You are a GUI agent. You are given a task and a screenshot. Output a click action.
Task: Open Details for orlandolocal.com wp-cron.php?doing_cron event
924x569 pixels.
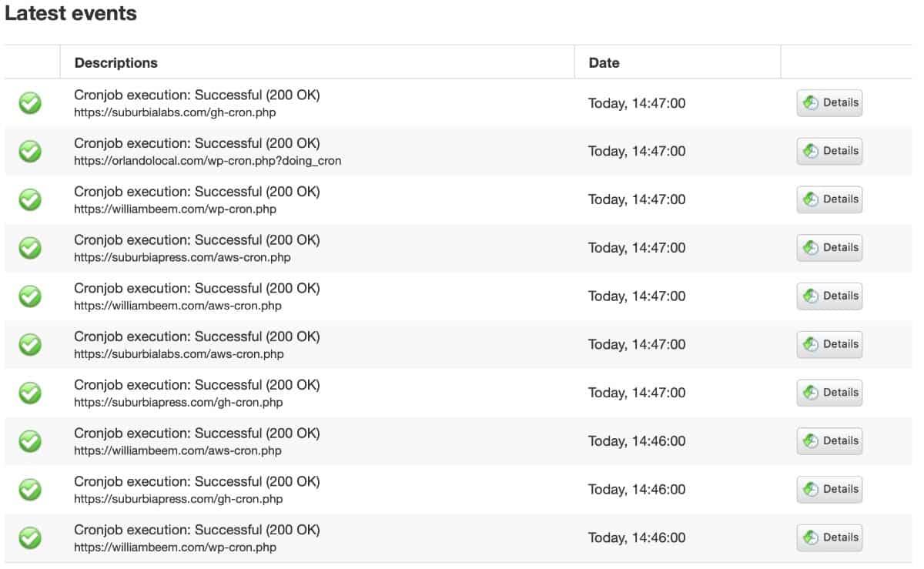coord(829,151)
